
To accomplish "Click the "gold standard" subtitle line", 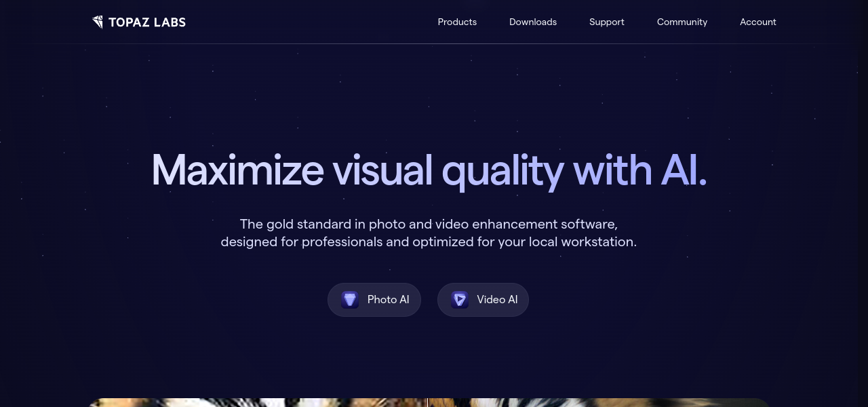I will [x=429, y=224].
